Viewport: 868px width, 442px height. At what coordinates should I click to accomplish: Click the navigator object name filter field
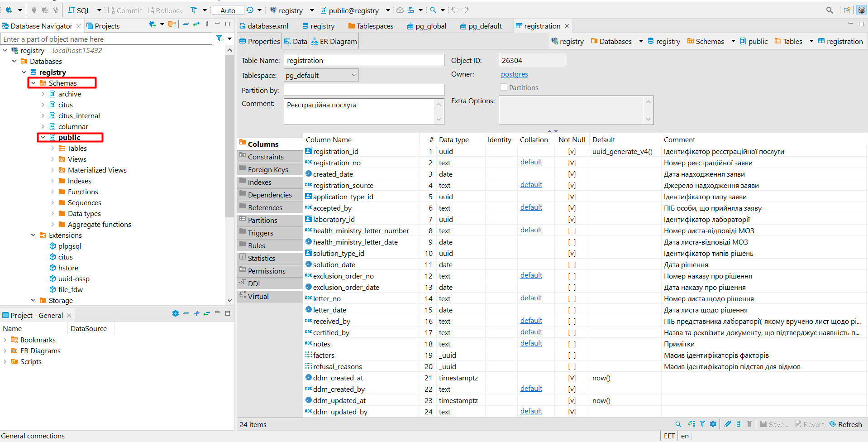tap(106, 39)
